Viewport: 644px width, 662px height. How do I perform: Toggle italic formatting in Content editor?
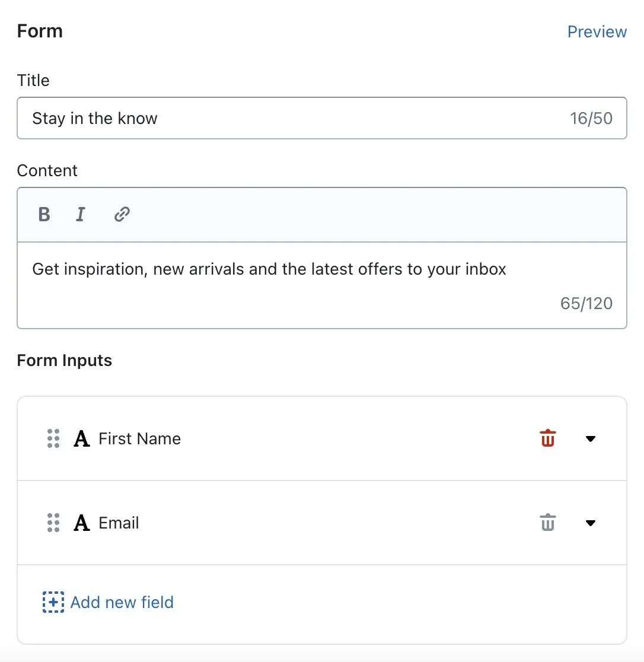click(81, 214)
